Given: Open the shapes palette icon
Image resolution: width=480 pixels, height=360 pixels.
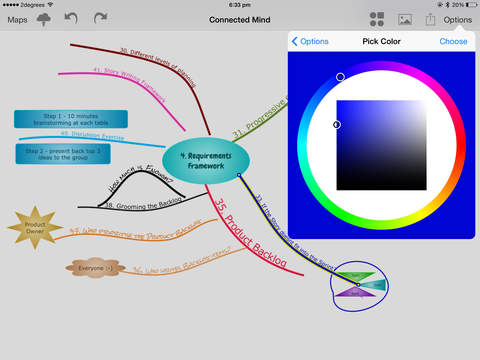Looking at the screenshot, I should pyautogui.click(x=377, y=19).
